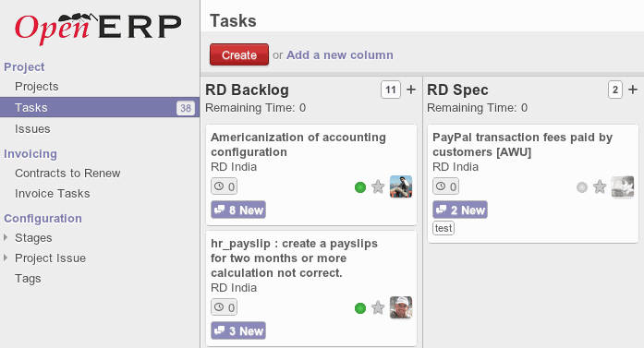The width and height of the screenshot is (644, 348).
Task: Open the Issues menu item
Action: [32, 129]
